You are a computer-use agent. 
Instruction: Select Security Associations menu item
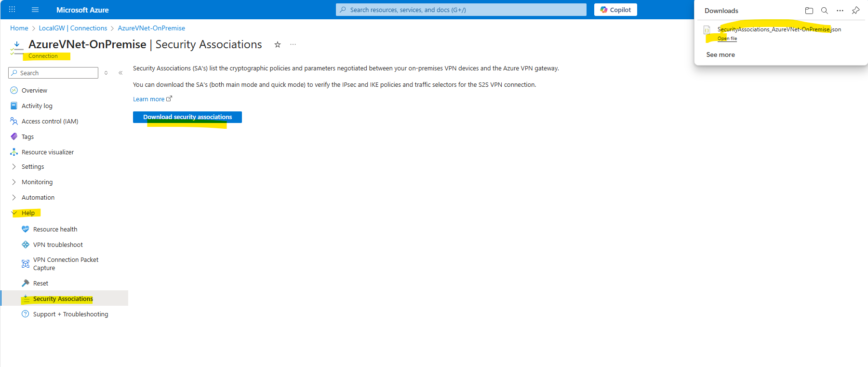pyautogui.click(x=63, y=299)
